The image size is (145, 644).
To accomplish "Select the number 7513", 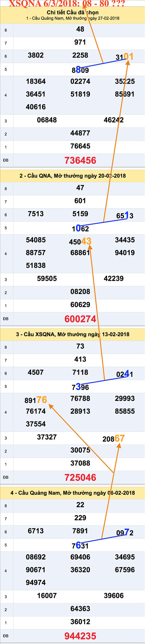I will 36,214.
